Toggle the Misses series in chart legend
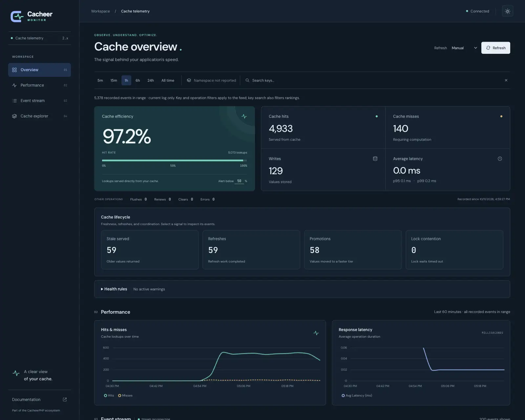The image size is (525, 420). [x=125, y=395]
